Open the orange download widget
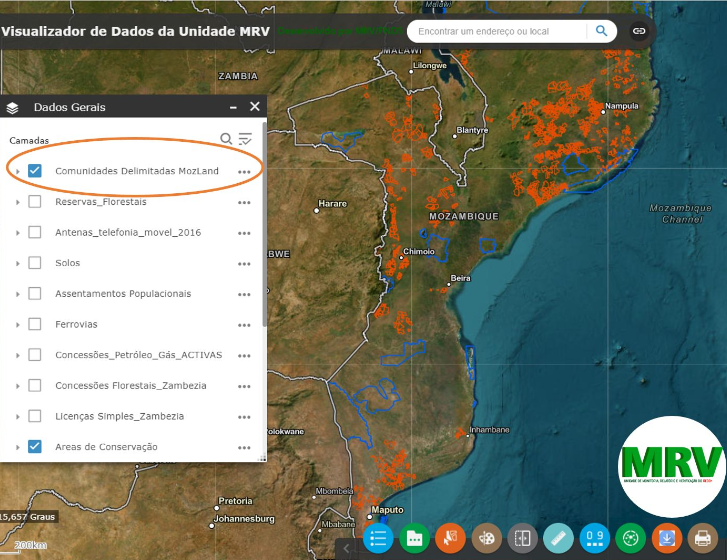The height and width of the screenshot is (560, 727). 666,537
